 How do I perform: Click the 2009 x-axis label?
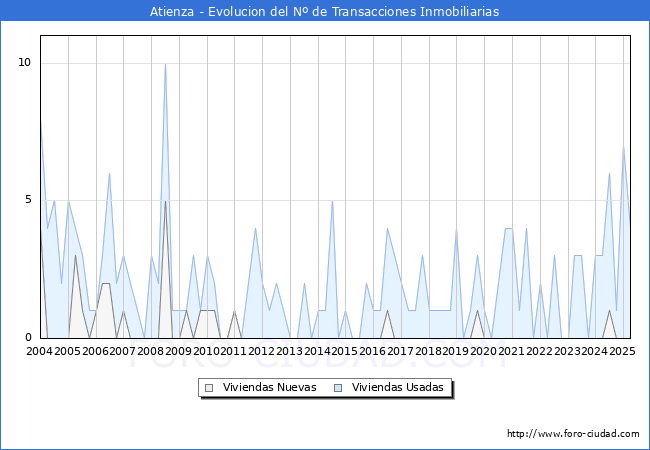pos(178,351)
